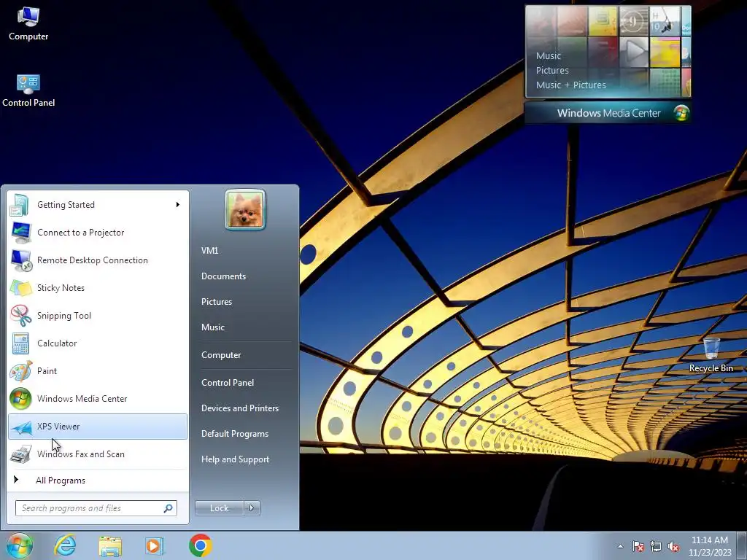747x560 pixels.
Task: Select the Recycle Bin desktop icon
Action: point(711,355)
